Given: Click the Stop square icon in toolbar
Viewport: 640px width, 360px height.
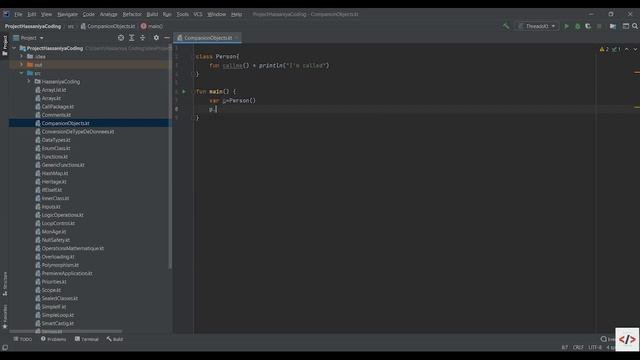Looking at the screenshot, I should (599, 26).
